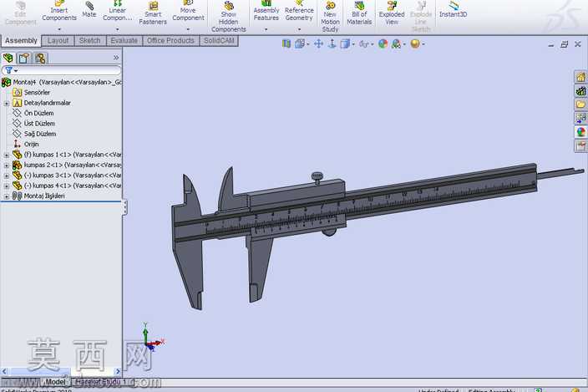Open the File Explorer task pane icon
This screenshot has height=392, width=588.
pyautogui.click(x=580, y=104)
